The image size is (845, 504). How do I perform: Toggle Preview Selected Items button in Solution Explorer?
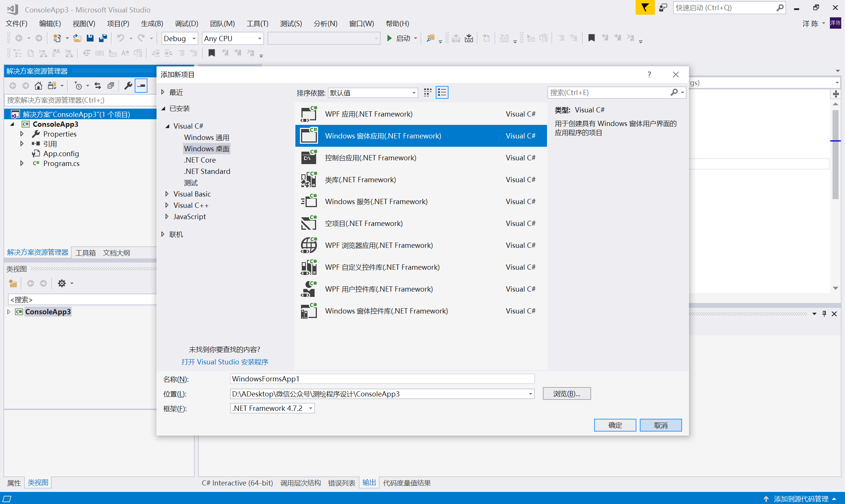coord(141,86)
